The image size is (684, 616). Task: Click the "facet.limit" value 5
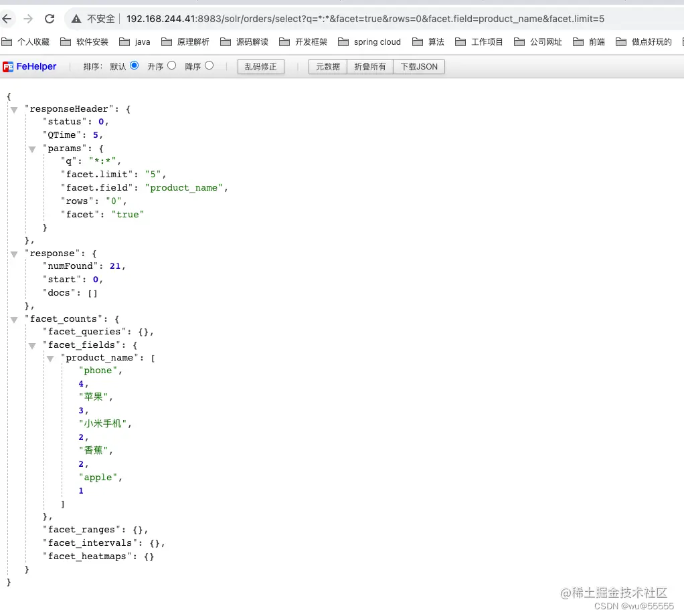(153, 175)
